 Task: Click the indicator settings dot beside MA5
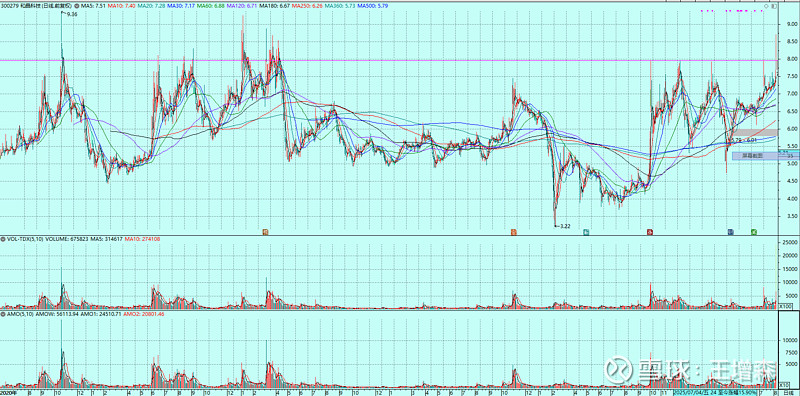(77, 6)
